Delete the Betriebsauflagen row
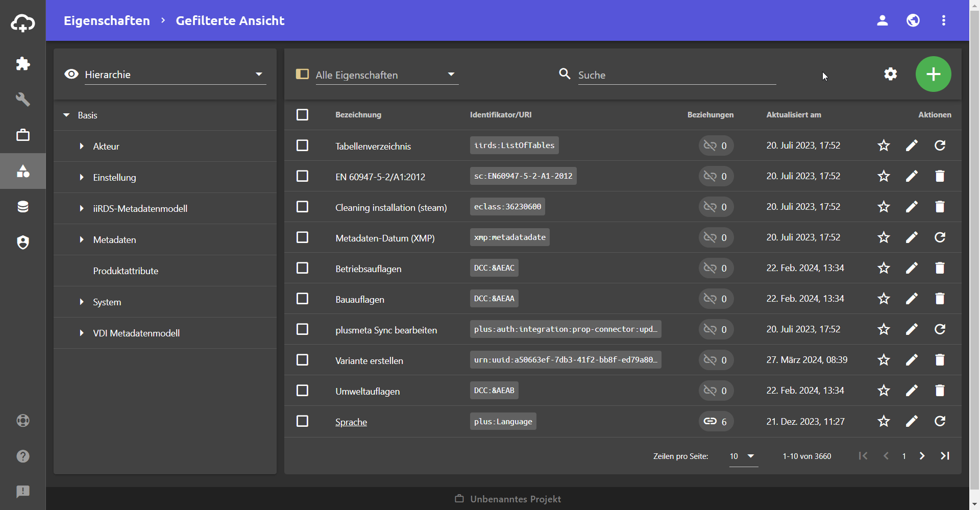The image size is (980, 510). coord(940,268)
